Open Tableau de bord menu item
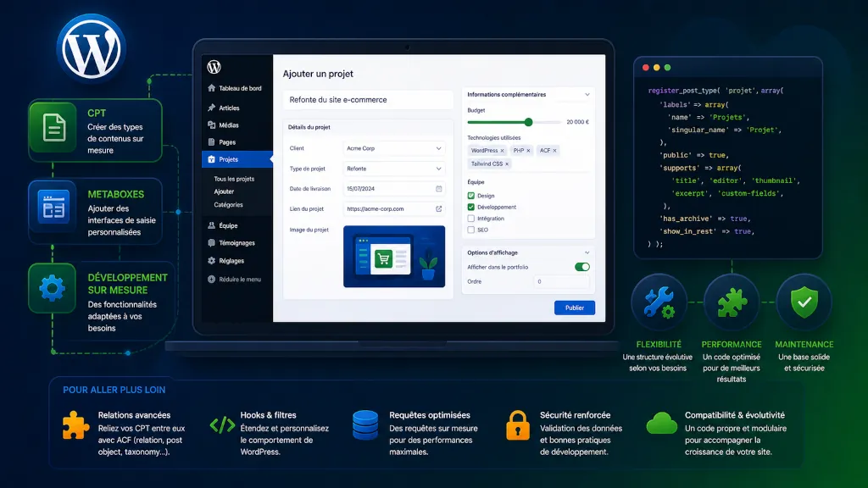 coord(237,88)
